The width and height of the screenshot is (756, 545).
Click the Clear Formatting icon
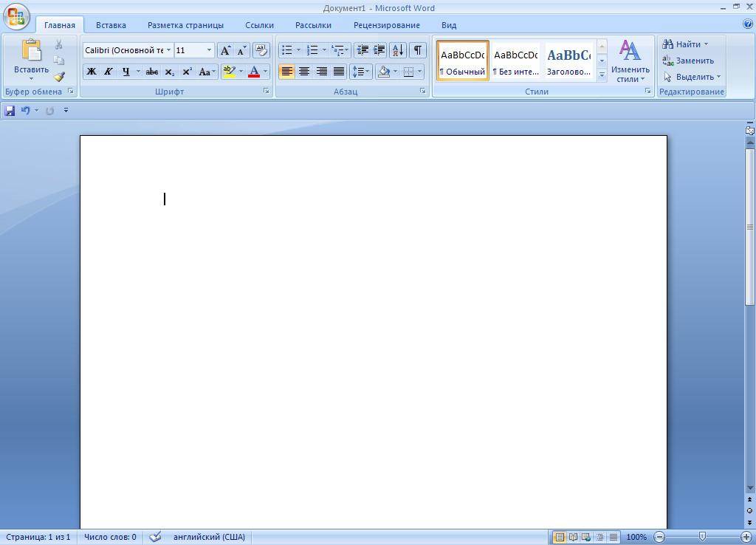coord(261,50)
